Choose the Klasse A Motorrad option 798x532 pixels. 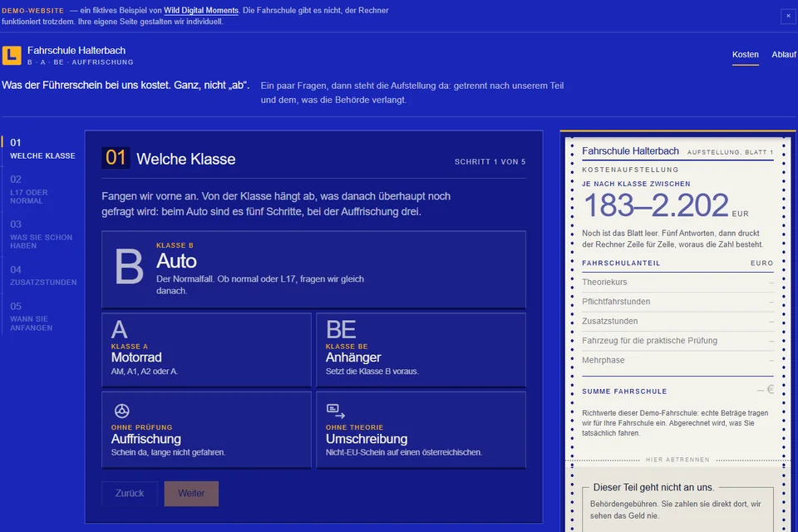pos(206,350)
